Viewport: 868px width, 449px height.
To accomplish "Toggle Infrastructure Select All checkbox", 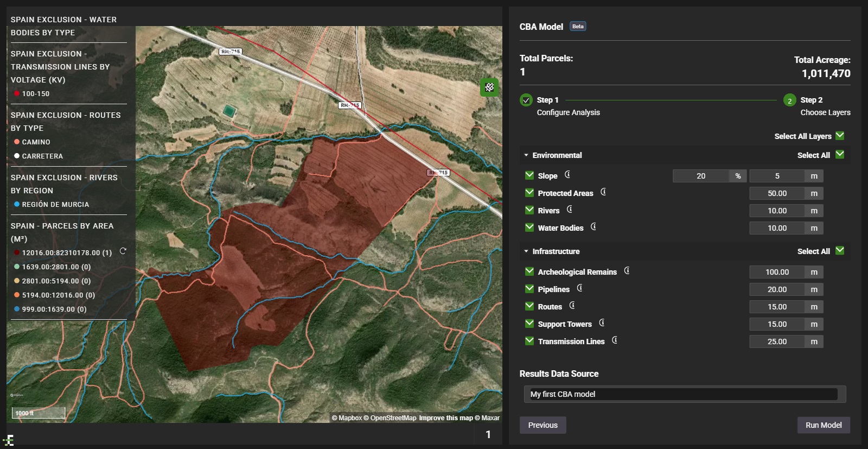I will click(x=840, y=251).
